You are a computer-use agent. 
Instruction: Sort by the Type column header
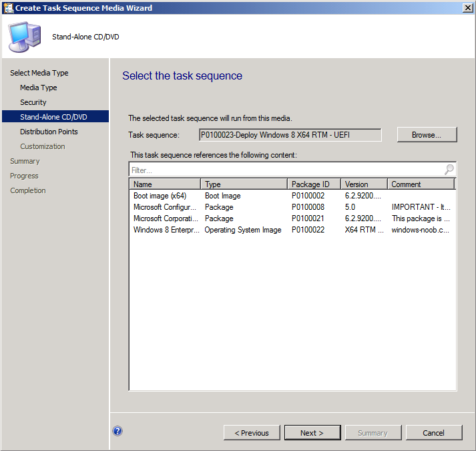click(x=244, y=184)
